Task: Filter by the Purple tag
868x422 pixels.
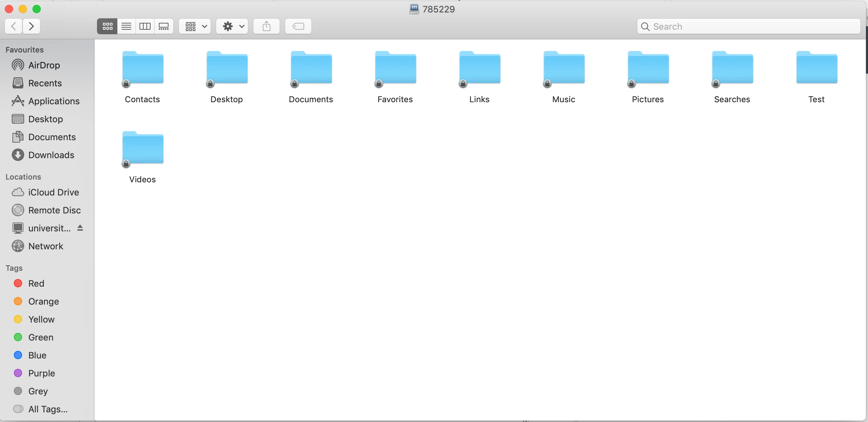Action: point(41,373)
